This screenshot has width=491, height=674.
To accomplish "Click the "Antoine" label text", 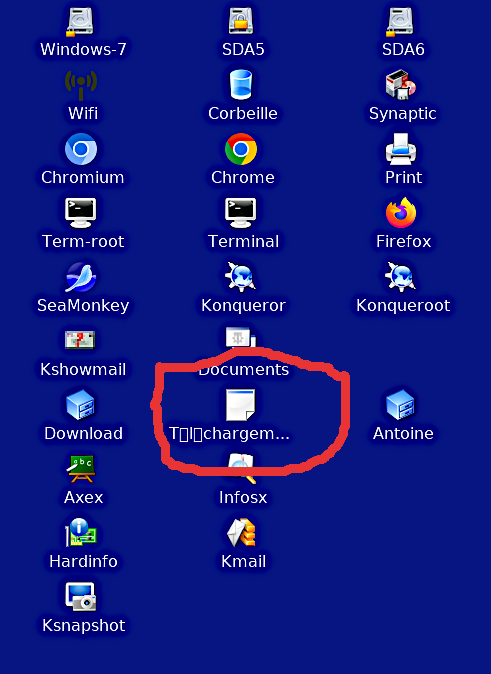I will point(403,433).
